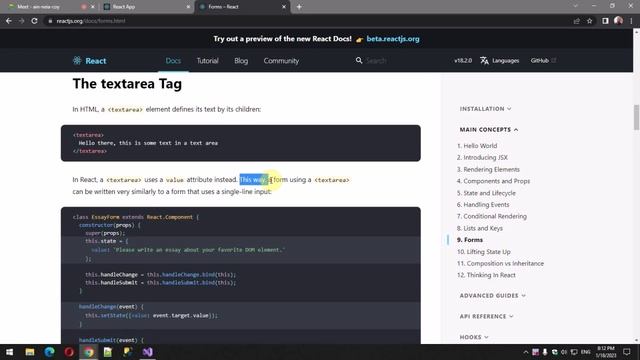Screen dimensions: 640x360
Task: Go to 1. Hello World
Action: point(477,146)
